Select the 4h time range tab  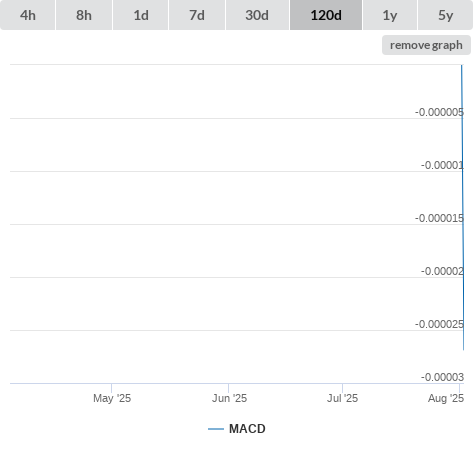coord(28,15)
